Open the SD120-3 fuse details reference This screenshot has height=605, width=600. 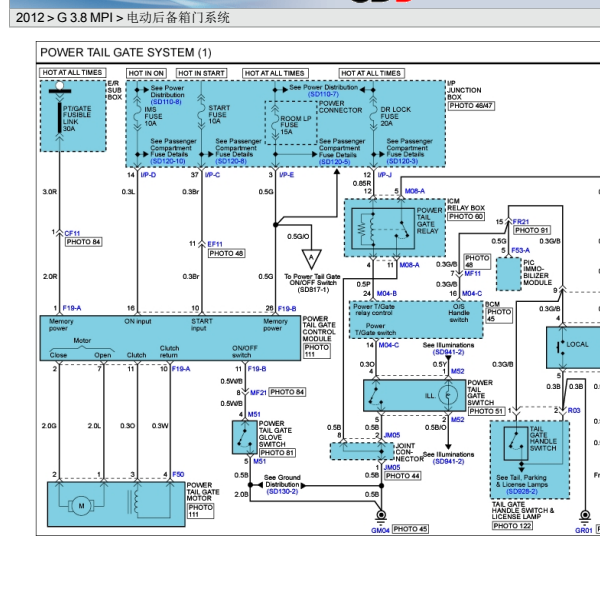402,161
